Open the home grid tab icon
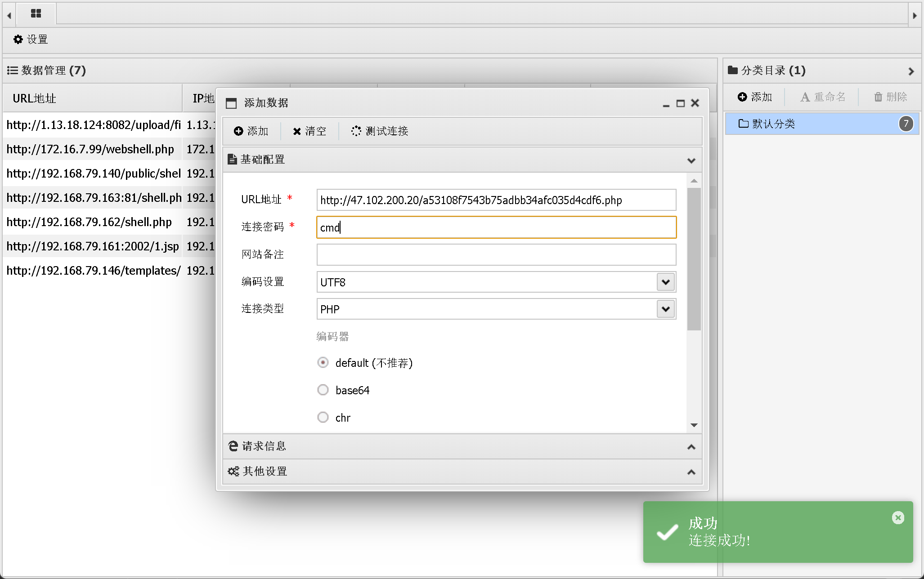The image size is (924, 579). [x=36, y=13]
